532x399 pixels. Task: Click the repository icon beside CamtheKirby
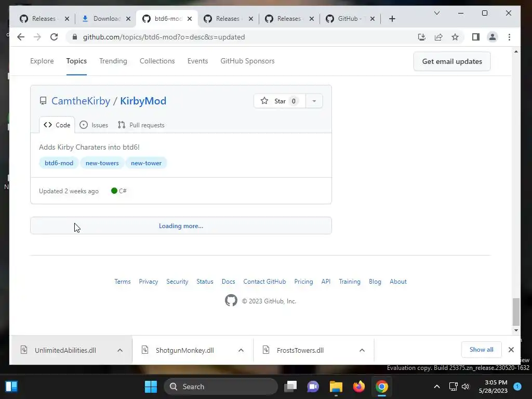[x=43, y=101]
